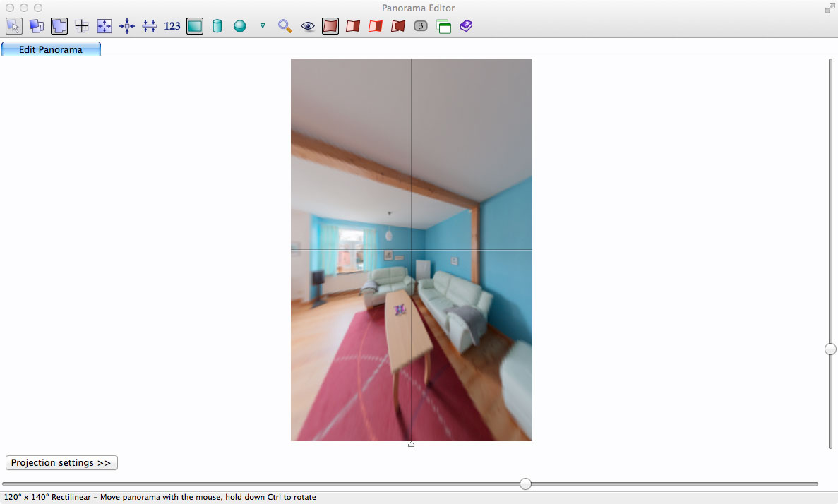Switch to Edit Panorama tab
Viewport: 838px width, 504px height.
click(x=51, y=49)
